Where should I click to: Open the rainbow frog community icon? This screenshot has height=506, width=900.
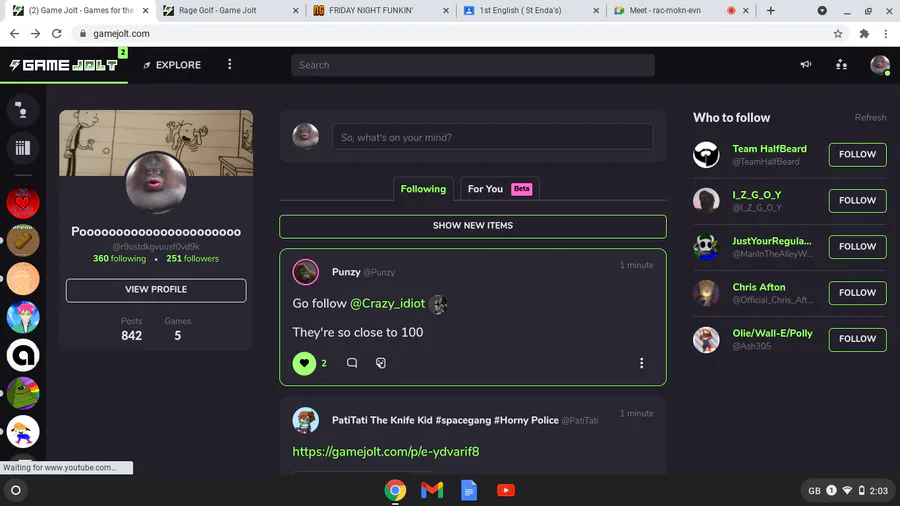(23, 394)
